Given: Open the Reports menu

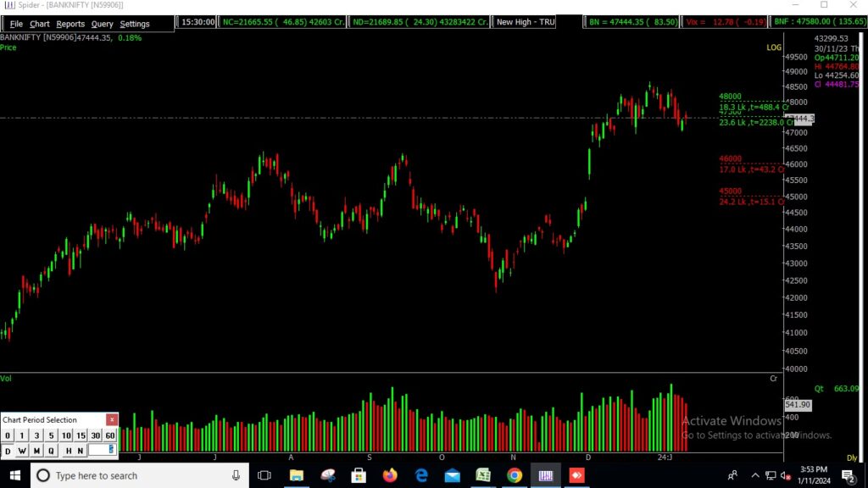Looking at the screenshot, I should pyautogui.click(x=70, y=24).
